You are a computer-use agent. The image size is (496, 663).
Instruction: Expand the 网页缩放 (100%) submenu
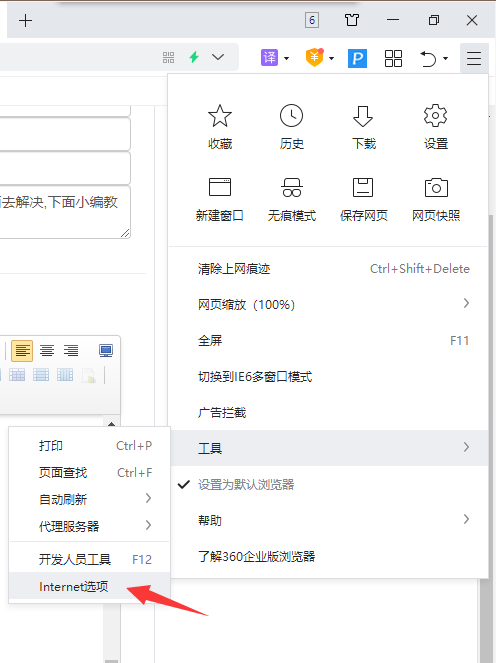(328, 304)
